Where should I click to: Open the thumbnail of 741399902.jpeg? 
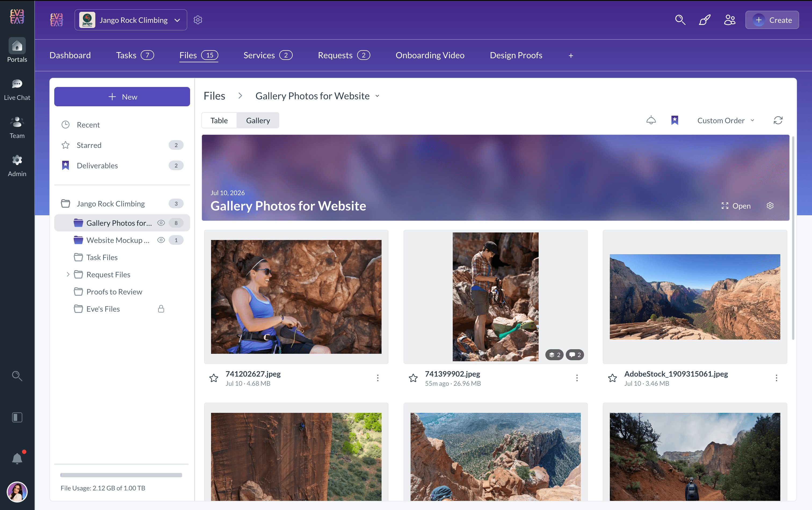[x=495, y=297]
